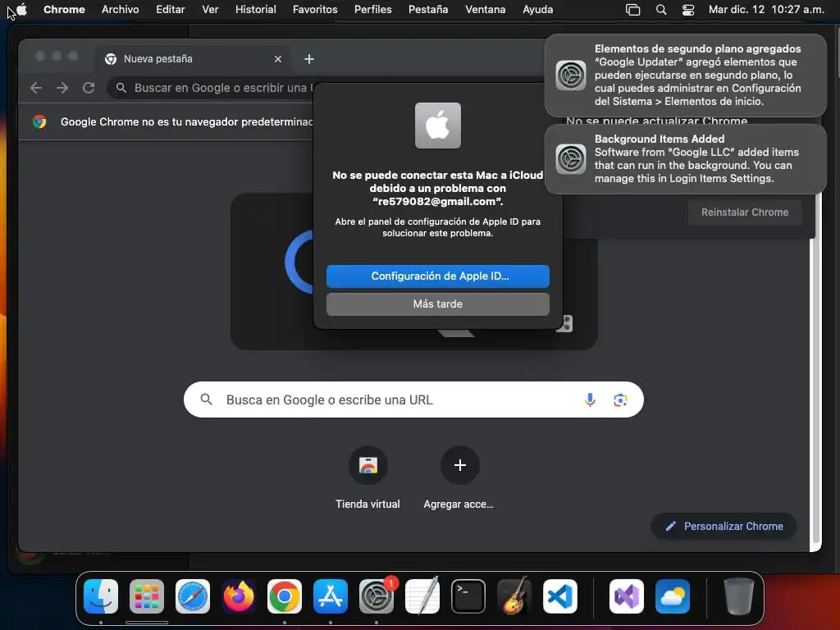Image resolution: width=840 pixels, height=630 pixels.
Task: Launch GarageBand from the Dock
Action: pyautogui.click(x=514, y=596)
